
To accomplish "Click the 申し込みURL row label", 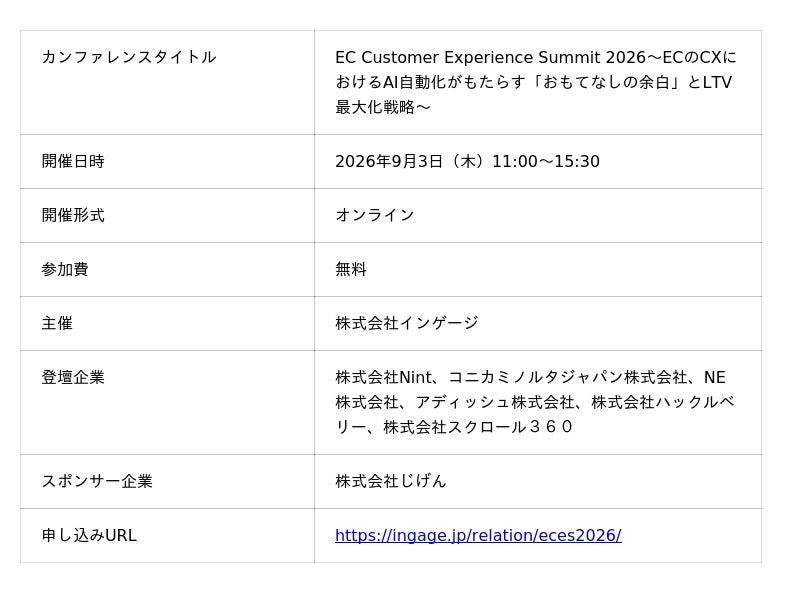I will [89, 535].
